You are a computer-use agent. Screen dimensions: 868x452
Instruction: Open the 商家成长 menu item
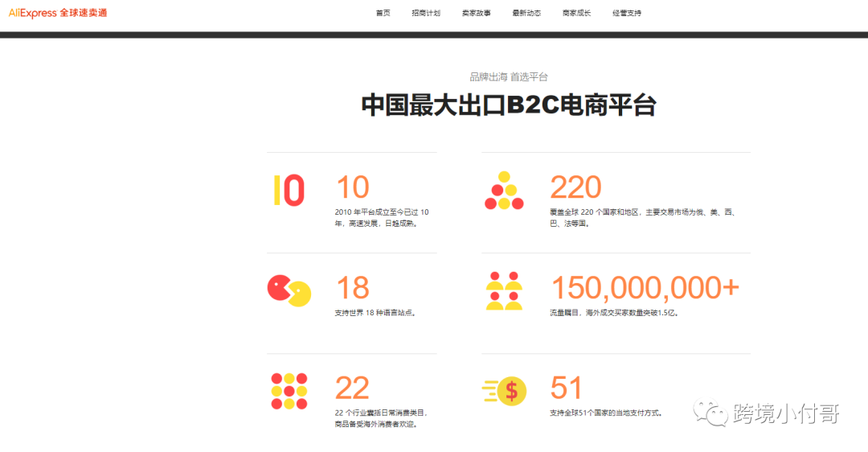(577, 13)
